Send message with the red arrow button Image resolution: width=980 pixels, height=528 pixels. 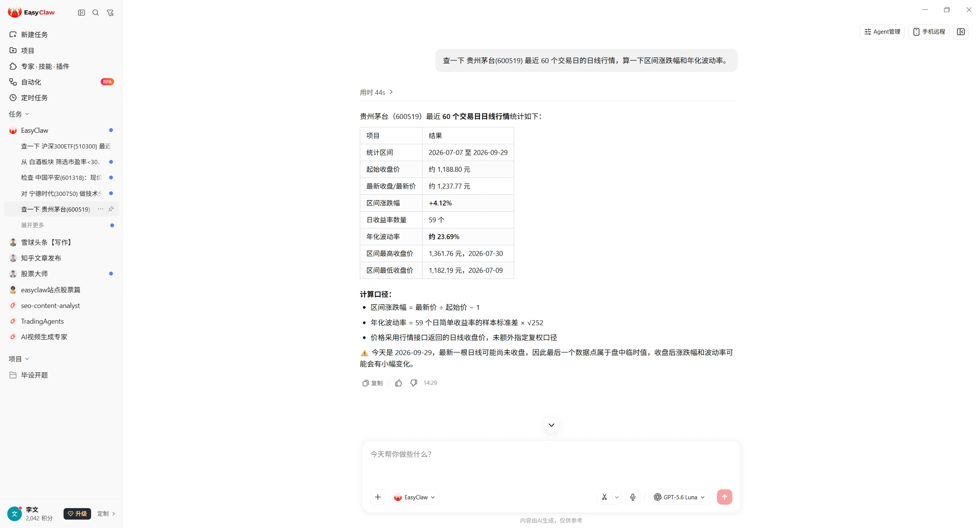point(724,497)
